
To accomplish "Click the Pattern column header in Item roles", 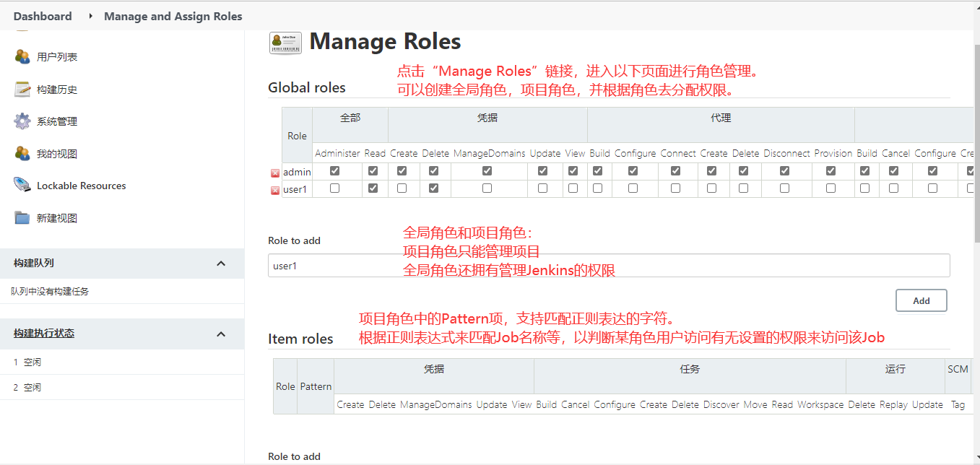I will 316,386.
